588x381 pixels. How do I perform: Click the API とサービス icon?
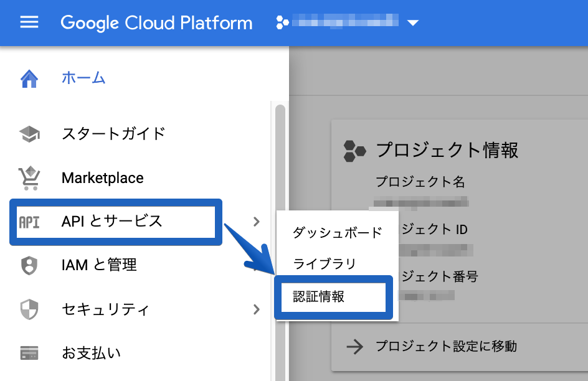(x=34, y=222)
